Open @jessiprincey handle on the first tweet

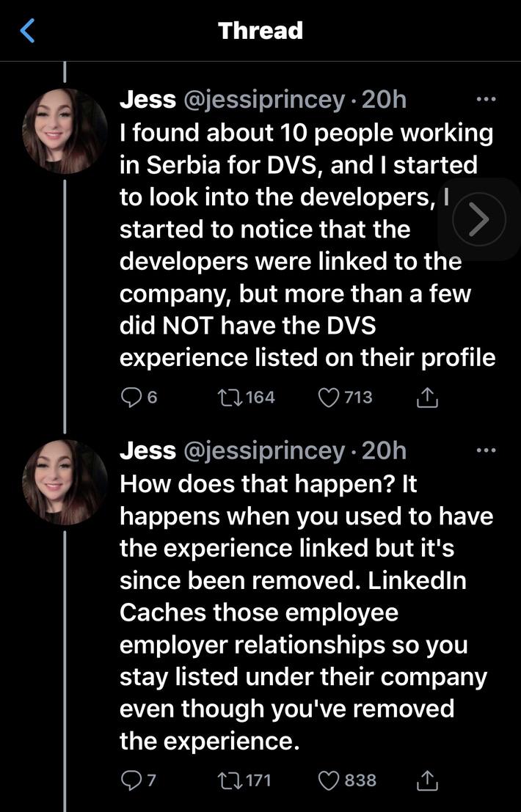click(x=263, y=100)
